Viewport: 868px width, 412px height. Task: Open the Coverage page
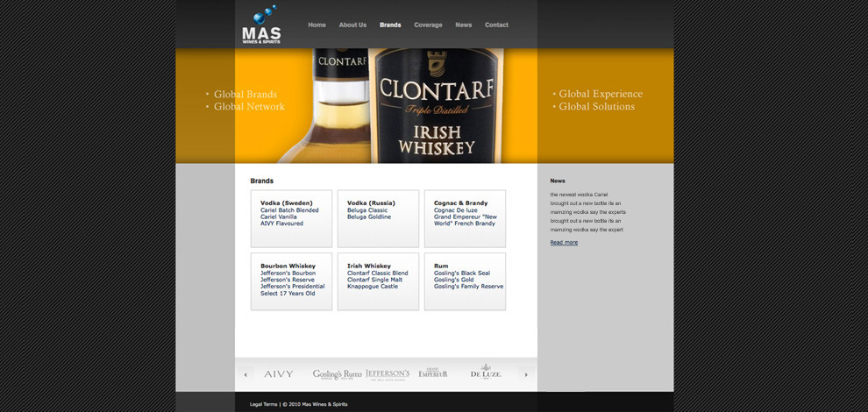click(x=428, y=25)
